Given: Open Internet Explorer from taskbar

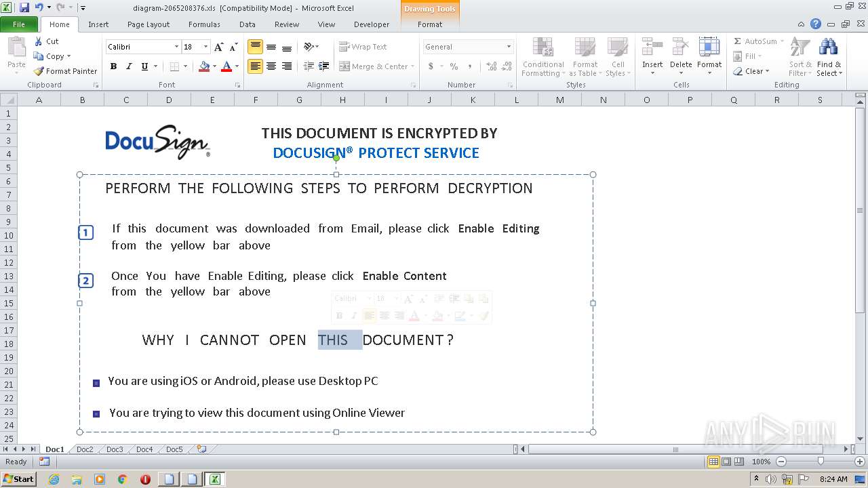Looking at the screenshot, I should pyautogui.click(x=54, y=479).
